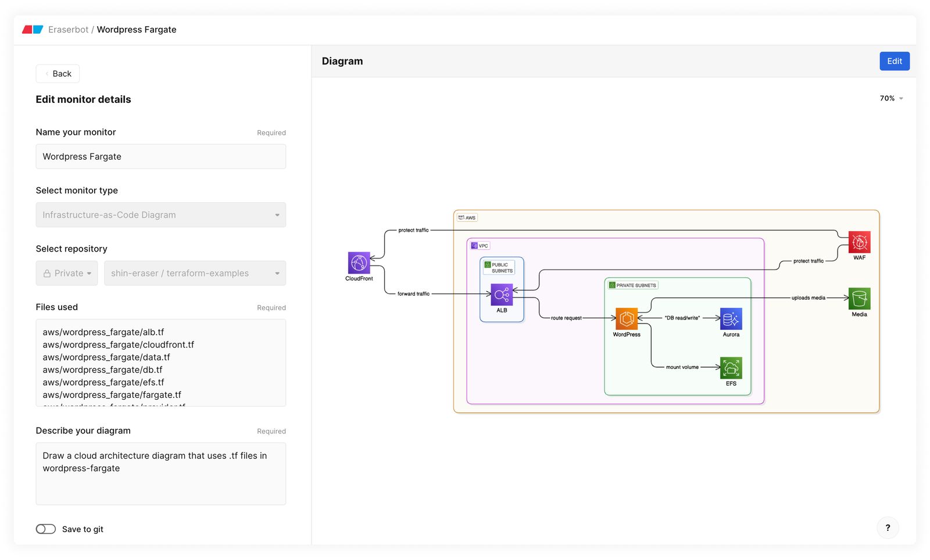This screenshot has width=930, height=560.
Task: Open the 70% zoom level dropdown
Action: 892,99
